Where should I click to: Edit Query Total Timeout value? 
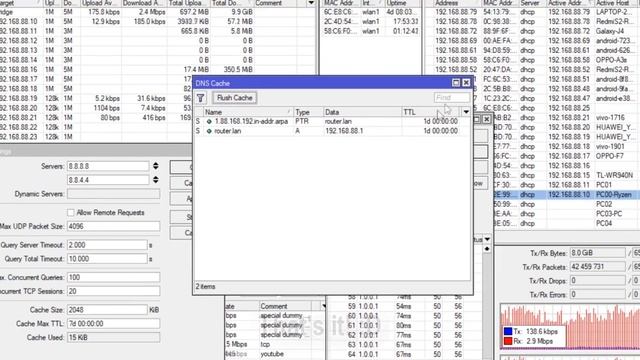point(107,259)
